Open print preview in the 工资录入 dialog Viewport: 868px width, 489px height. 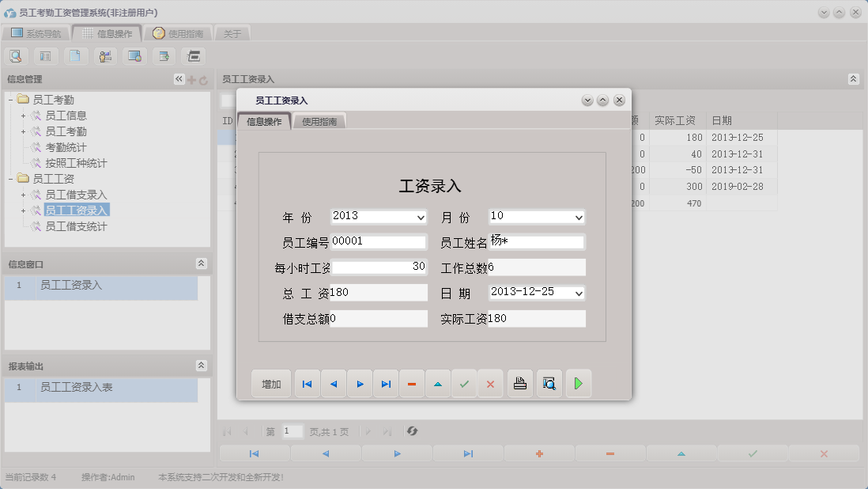coord(549,384)
